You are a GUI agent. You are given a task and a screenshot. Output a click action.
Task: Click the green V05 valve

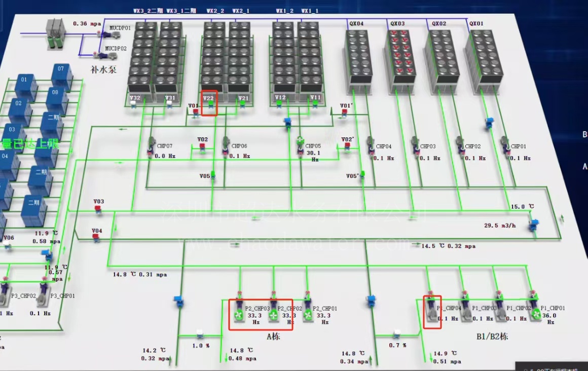pyautogui.click(x=212, y=175)
